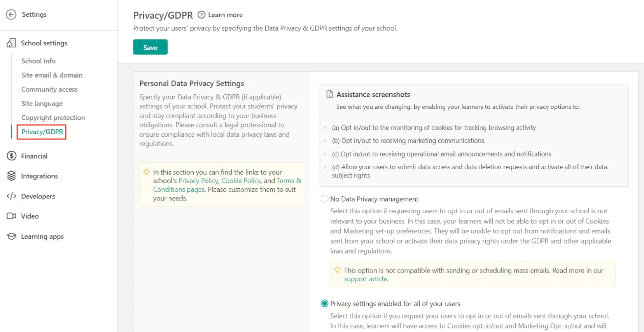This screenshot has height=332, width=644.
Task: Open Learning apps section
Action: (x=42, y=236)
